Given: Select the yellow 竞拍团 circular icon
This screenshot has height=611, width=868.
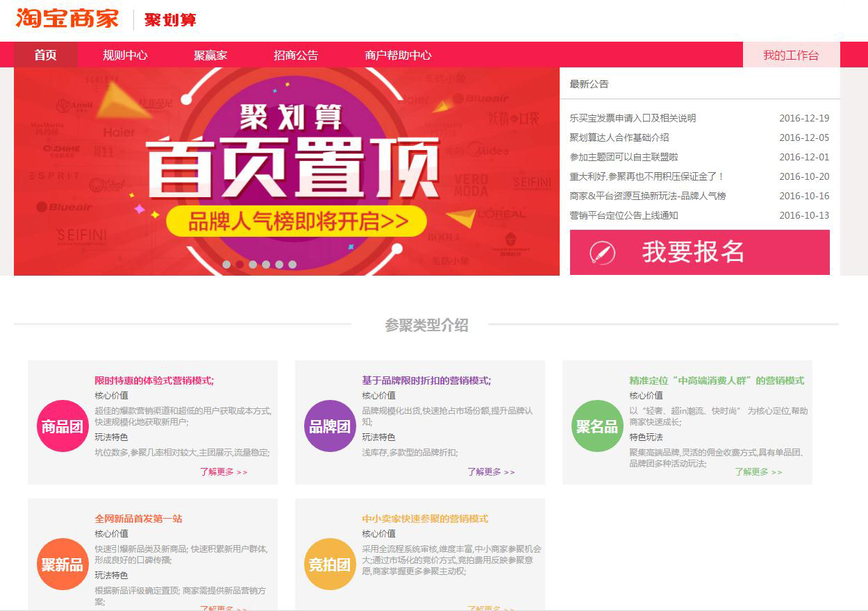Looking at the screenshot, I should click(330, 564).
